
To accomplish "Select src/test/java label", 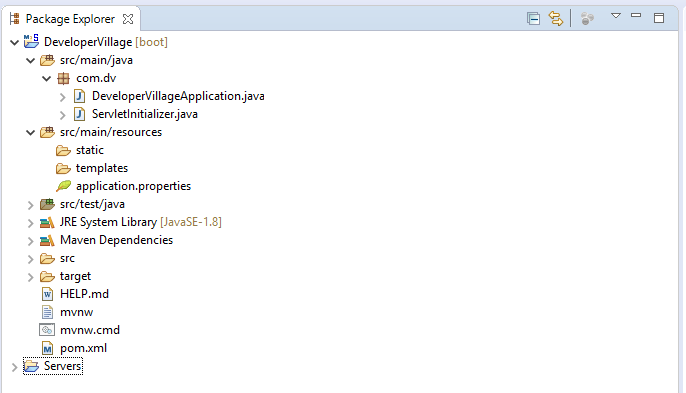I will pyautogui.click(x=92, y=204).
